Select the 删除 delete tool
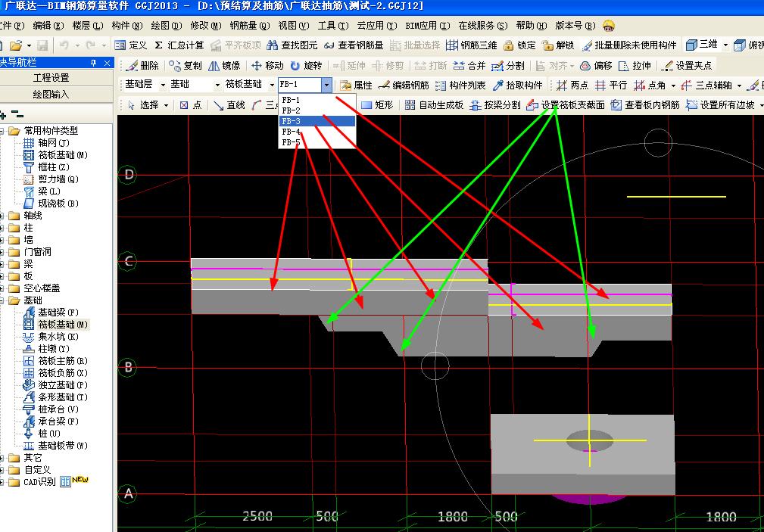The image size is (764, 532). pos(142,65)
